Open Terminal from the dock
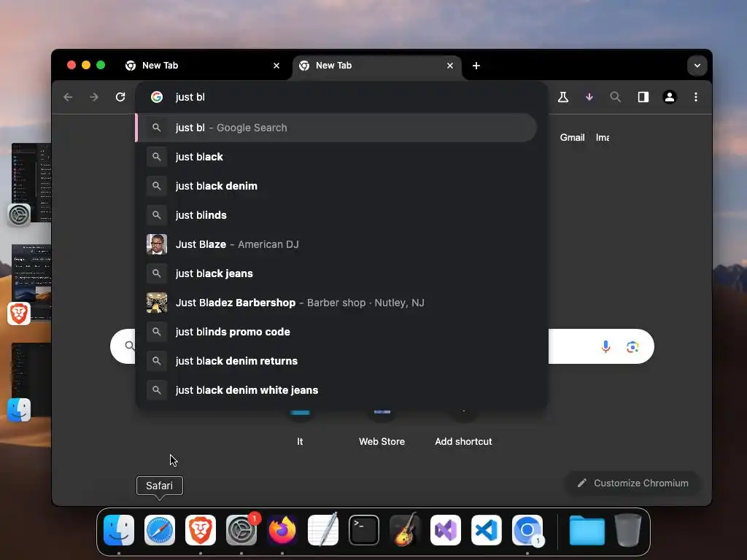The width and height of the screenshot is (747, 560). click(x=364, y=530)
